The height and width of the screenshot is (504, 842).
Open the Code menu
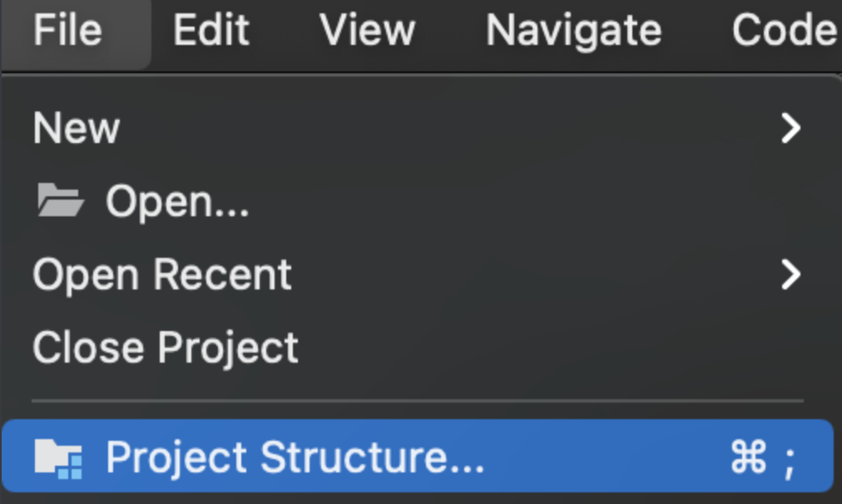(x=783, y=32)
